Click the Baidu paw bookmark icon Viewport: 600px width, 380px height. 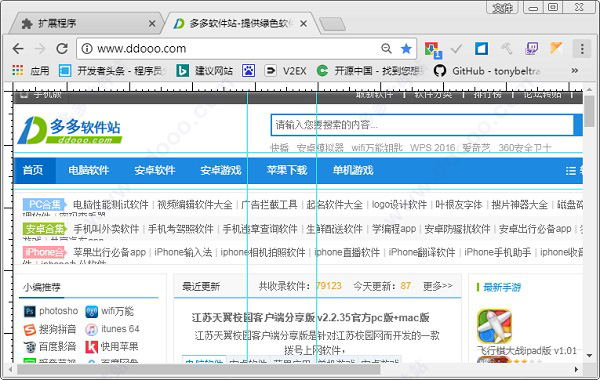tap(248, 71)
